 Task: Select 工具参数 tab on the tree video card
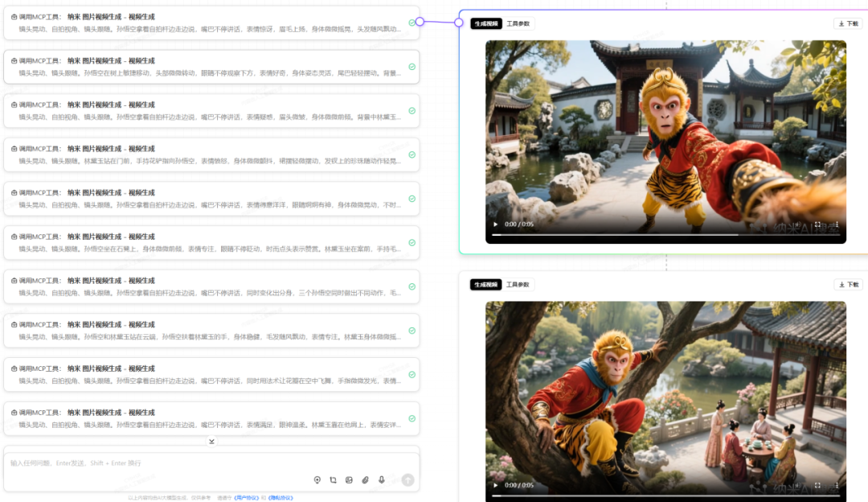[x=518, y=285]
